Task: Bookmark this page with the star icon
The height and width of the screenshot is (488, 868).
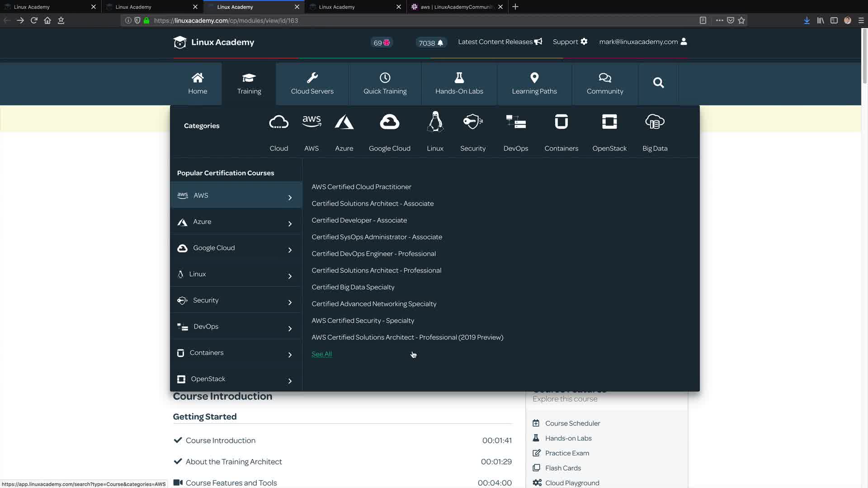Action: (741, 20)
